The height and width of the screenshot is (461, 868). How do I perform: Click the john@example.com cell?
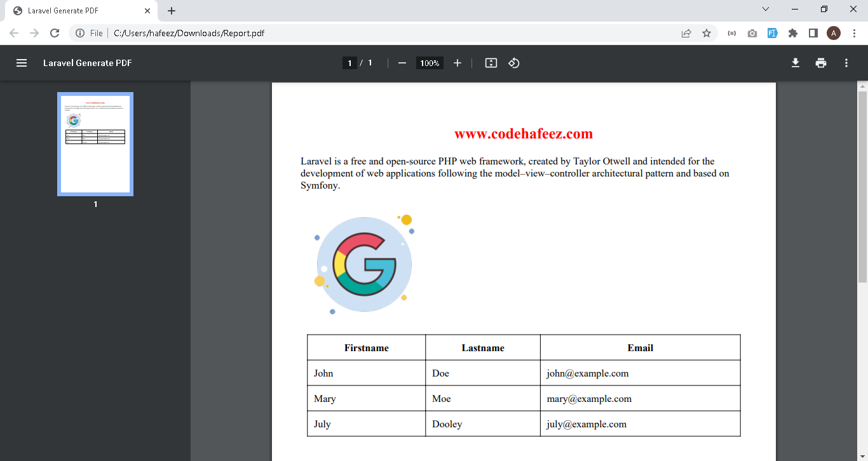tap(641, 373)
